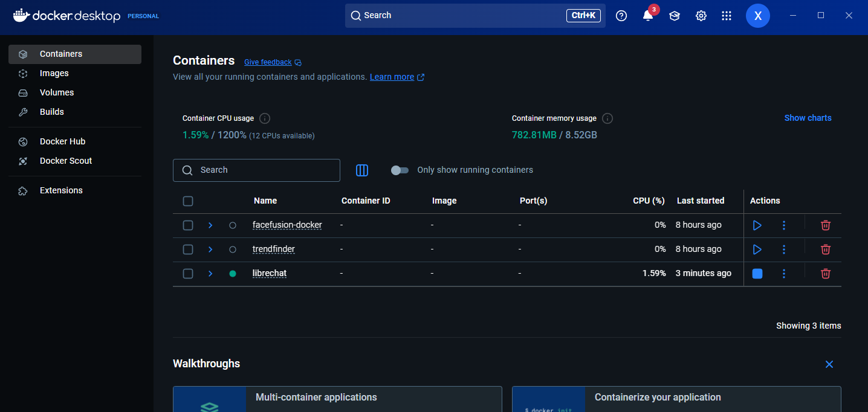This screenshot has width=868, height=412.
Task: Toggle Only show running containers switch
Action: point(400,170)
